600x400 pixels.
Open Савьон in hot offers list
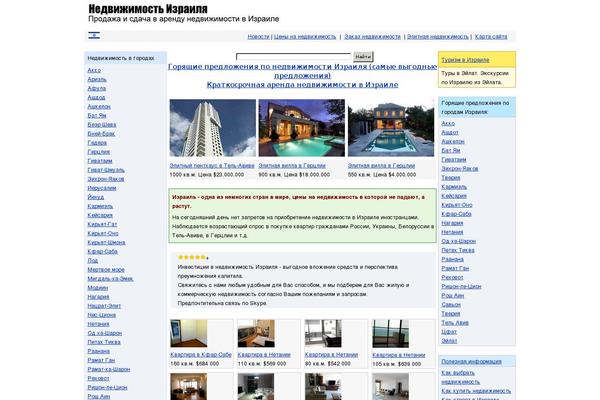[x=451, y=305]
